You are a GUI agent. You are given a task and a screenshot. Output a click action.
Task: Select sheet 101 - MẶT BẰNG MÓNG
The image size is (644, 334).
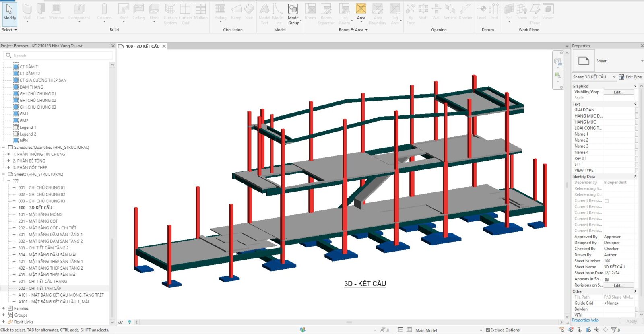[x=40, y=214]
